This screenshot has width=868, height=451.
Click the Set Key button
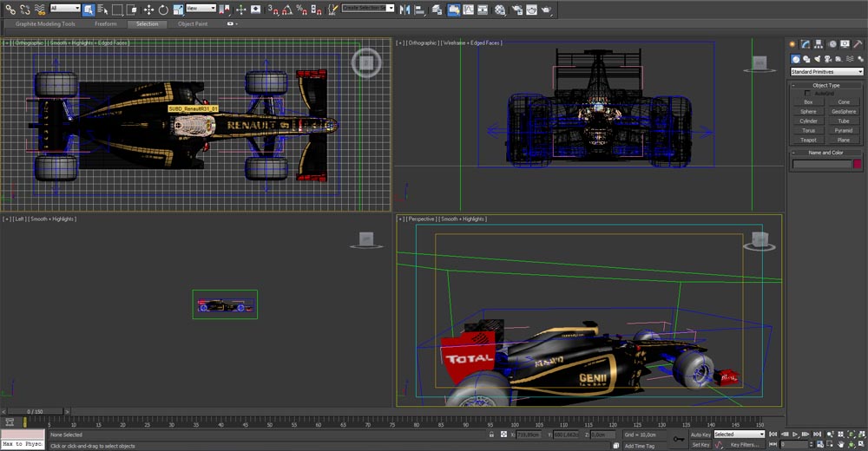point(700,444)
